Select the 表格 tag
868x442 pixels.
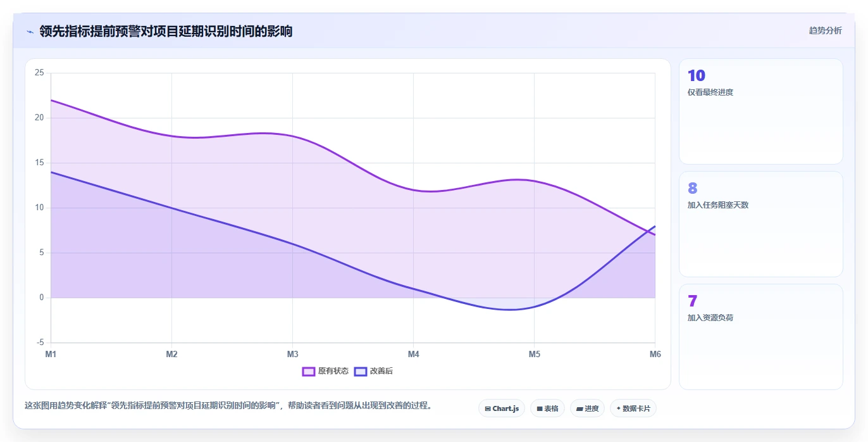(x=548, y=408)
